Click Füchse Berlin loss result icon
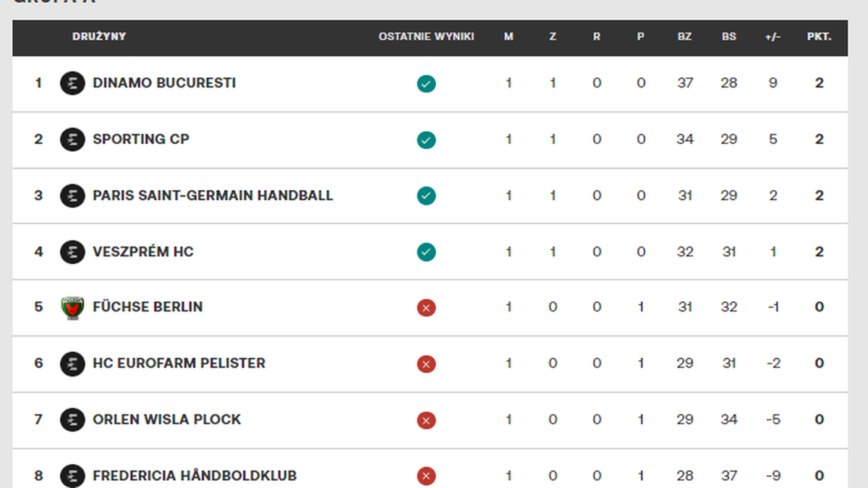Image resolution: width=868 pixels, height=488 pixels. [x=426, y=308]
